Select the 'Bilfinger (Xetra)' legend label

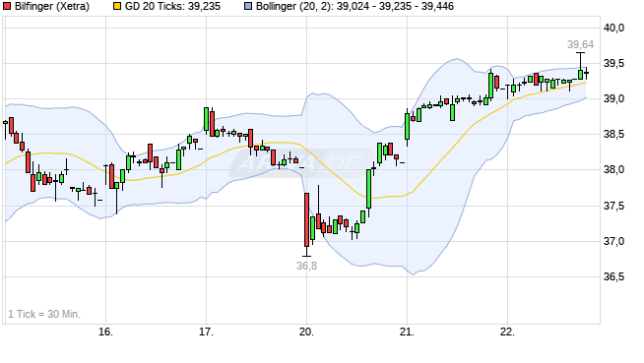[52, 6]
